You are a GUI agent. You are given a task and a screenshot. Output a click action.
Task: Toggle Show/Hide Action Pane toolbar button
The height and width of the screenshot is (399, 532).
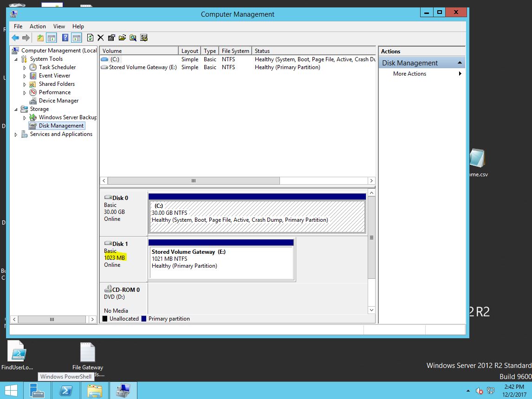click(77, 38)
